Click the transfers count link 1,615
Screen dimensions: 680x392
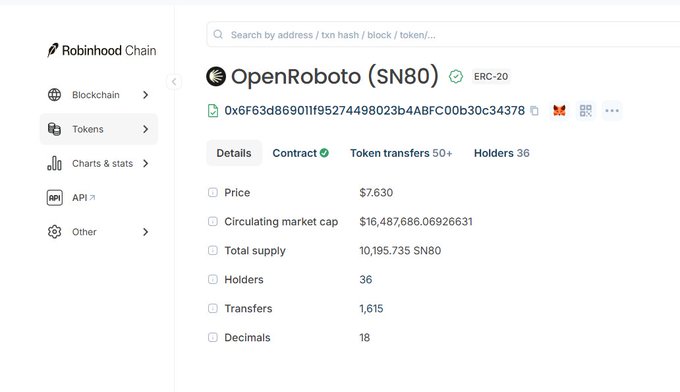[x=371, y=308]
